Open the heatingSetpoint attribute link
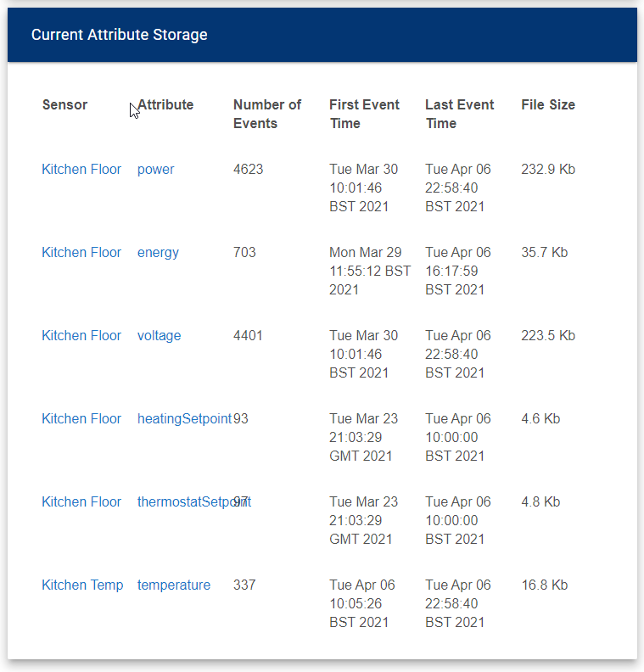Screen dimensions: 644x672 [183, 418]
